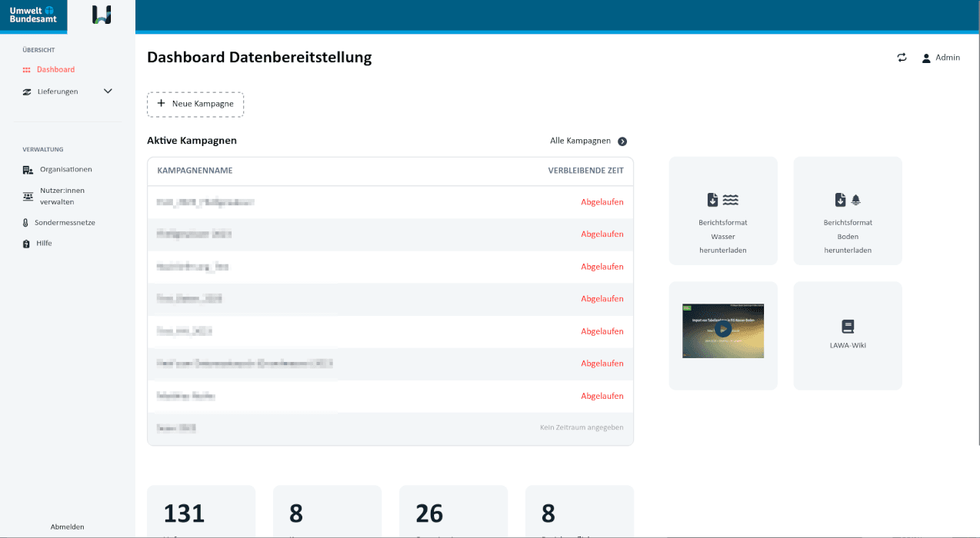Play the import tutorial video thumbnail
The width and height of the screenshot is (980, 538).
pyautogui.click(x=722, y=330)
